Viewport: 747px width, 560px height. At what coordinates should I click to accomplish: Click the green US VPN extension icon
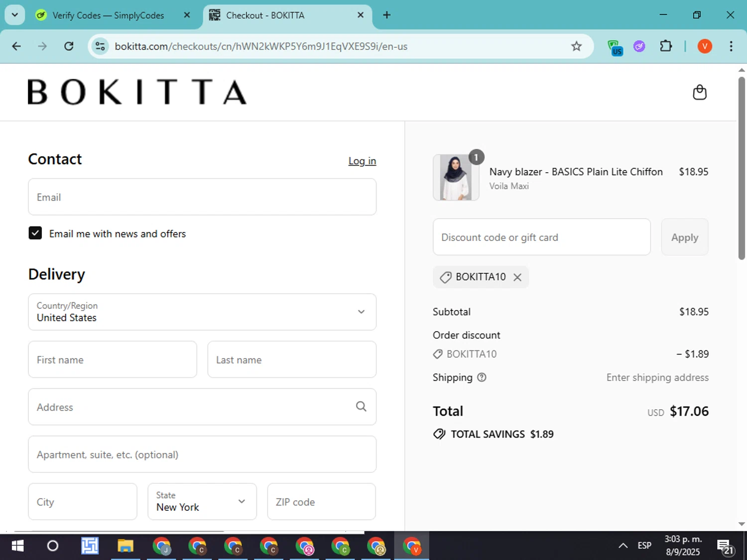(616, 47)
